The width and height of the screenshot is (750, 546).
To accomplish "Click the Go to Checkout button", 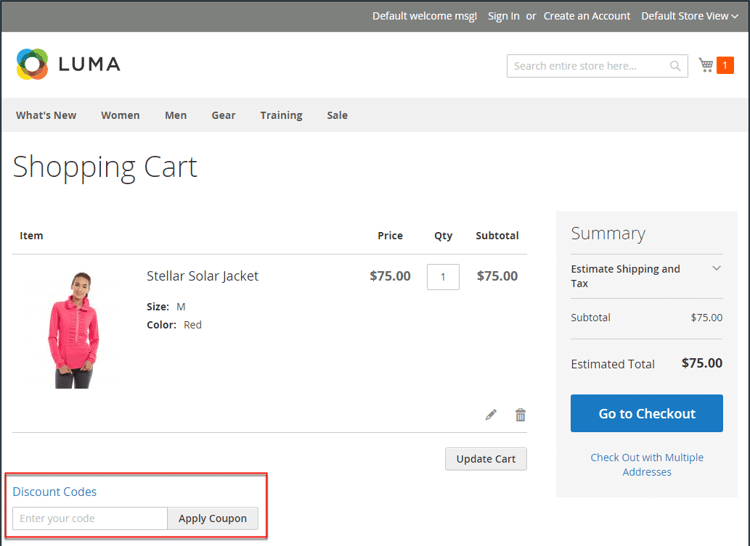I will coord(647,413).
